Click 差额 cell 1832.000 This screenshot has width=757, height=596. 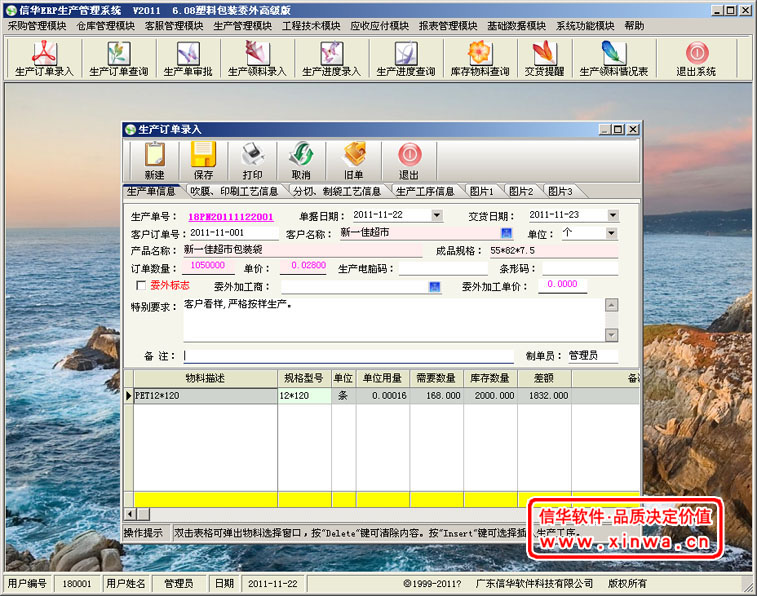(545, 396)
